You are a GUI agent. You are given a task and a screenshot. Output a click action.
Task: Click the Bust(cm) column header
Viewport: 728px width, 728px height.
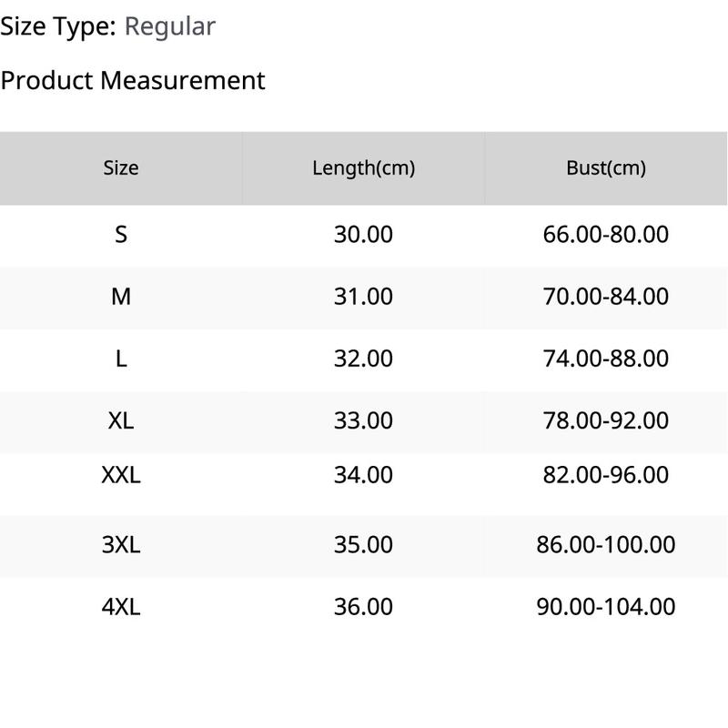pos(606,168)
